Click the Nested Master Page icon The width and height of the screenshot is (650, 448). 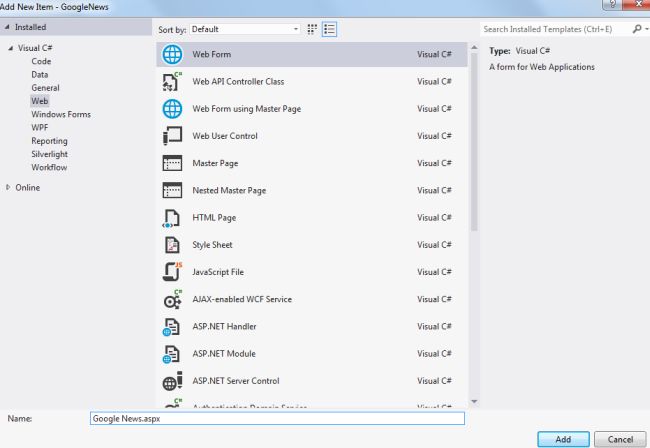coord(172,191)
